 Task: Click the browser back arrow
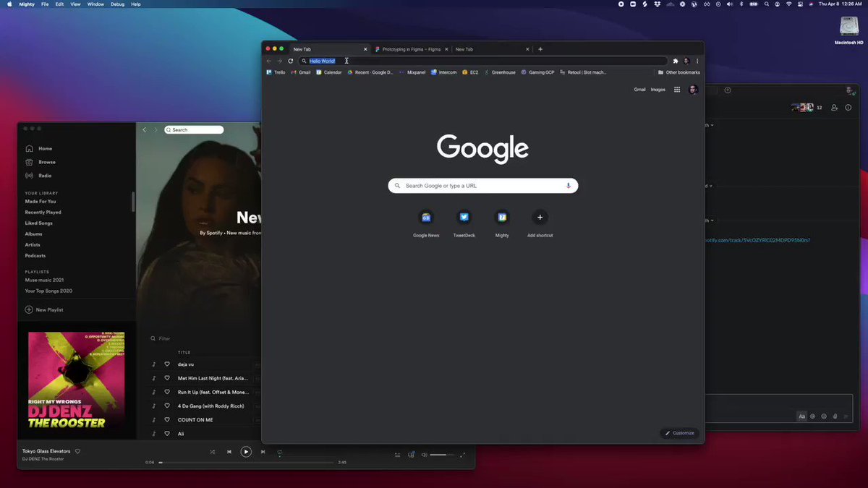[x=269, y=61]
